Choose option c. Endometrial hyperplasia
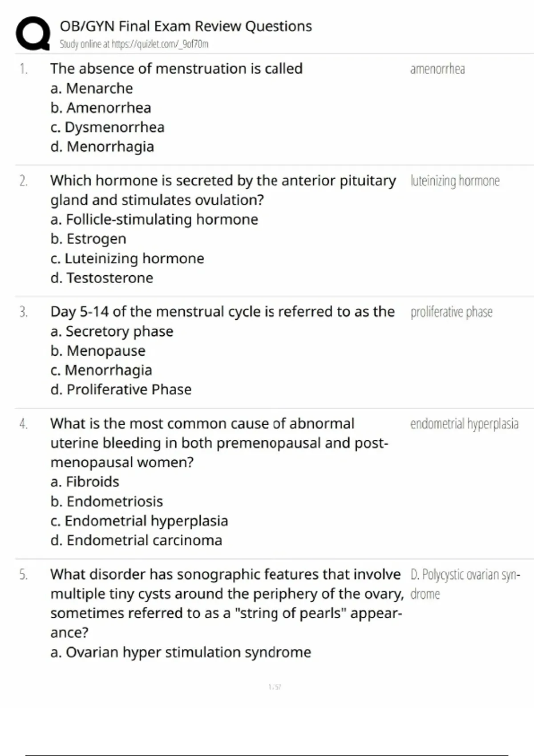The width and height of the screenshot is (534, 756). (139, 521)
